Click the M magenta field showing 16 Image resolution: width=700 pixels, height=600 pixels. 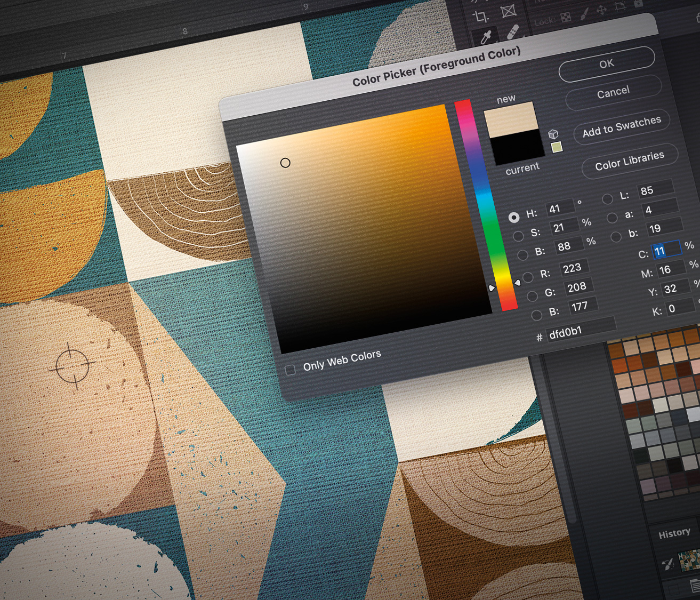tap(671, 269)
